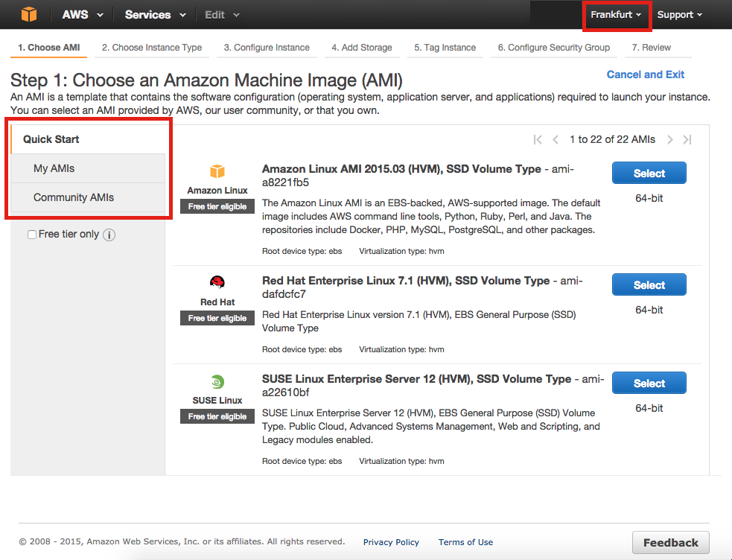Open the Free tier only info icon

coord(109,235)
